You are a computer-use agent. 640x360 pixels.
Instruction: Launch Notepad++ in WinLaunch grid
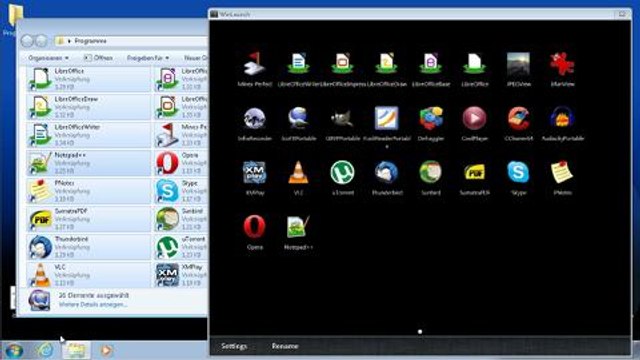[298, 227]
